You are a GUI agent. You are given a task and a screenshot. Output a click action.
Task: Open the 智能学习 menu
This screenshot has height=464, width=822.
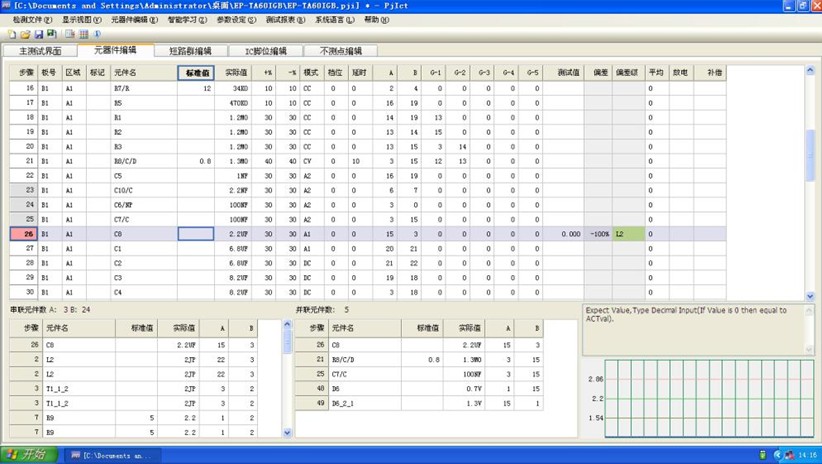[187, 20]
